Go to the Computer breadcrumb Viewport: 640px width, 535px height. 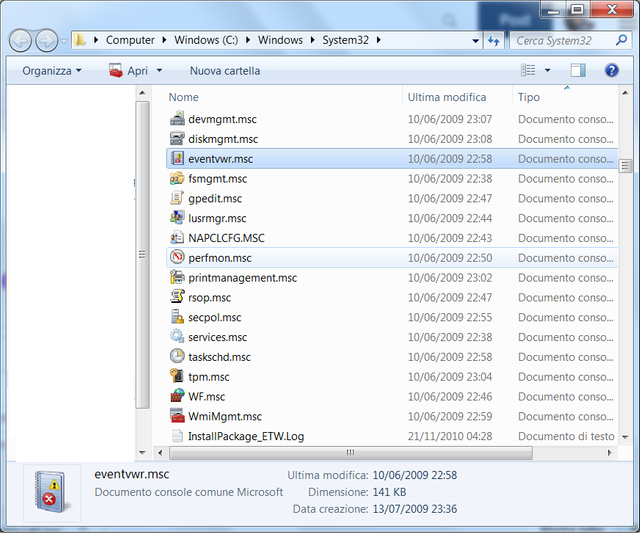pos(130,40)
